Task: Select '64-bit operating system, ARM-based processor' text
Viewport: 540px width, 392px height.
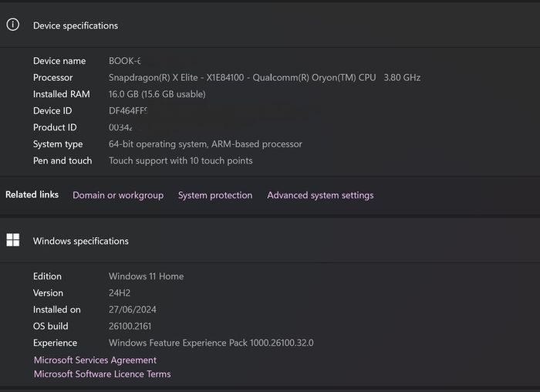Action: tap(205, 144)
